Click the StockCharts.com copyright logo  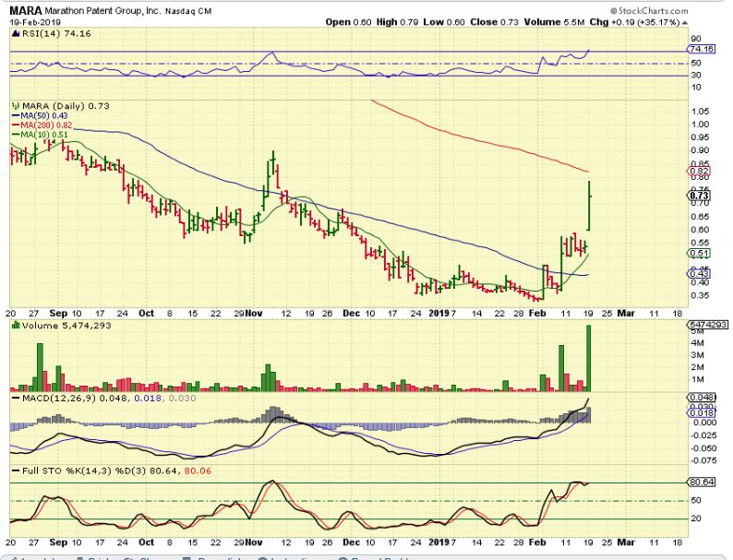[649, 10]
